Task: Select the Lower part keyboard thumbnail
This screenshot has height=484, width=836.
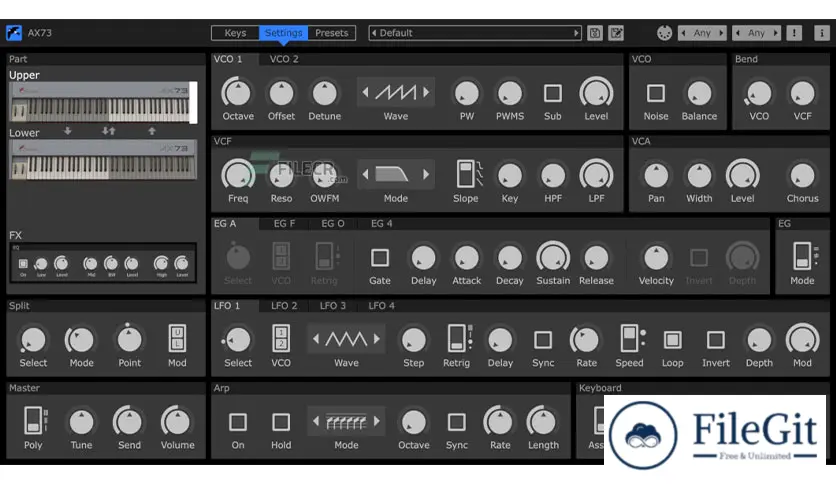Action: click(103, 159)
